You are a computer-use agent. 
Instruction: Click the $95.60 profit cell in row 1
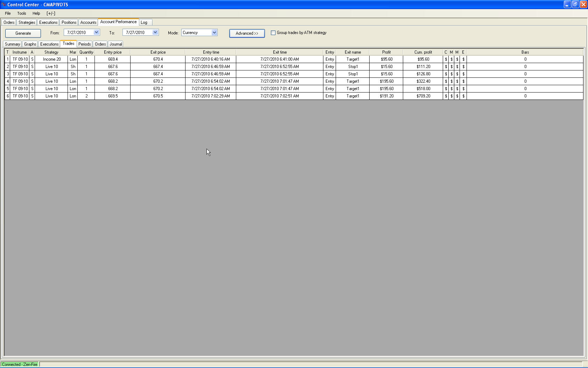tap(386, 59)
